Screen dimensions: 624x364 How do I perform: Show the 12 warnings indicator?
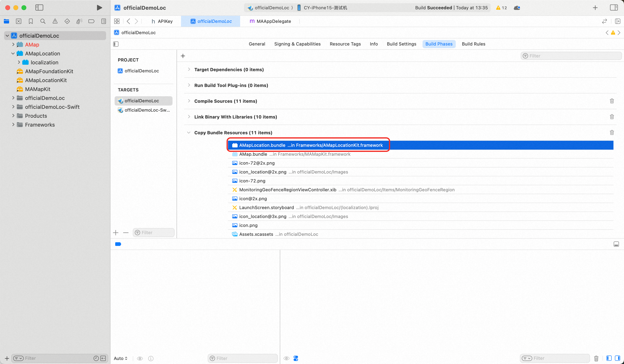click(x=502, y=8)
